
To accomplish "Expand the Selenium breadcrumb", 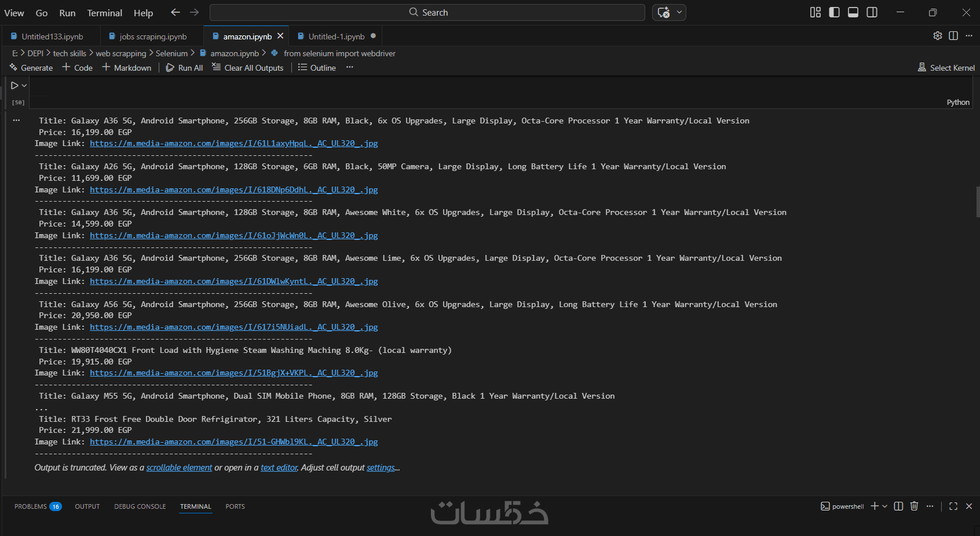I will click(x=171, y=53).
